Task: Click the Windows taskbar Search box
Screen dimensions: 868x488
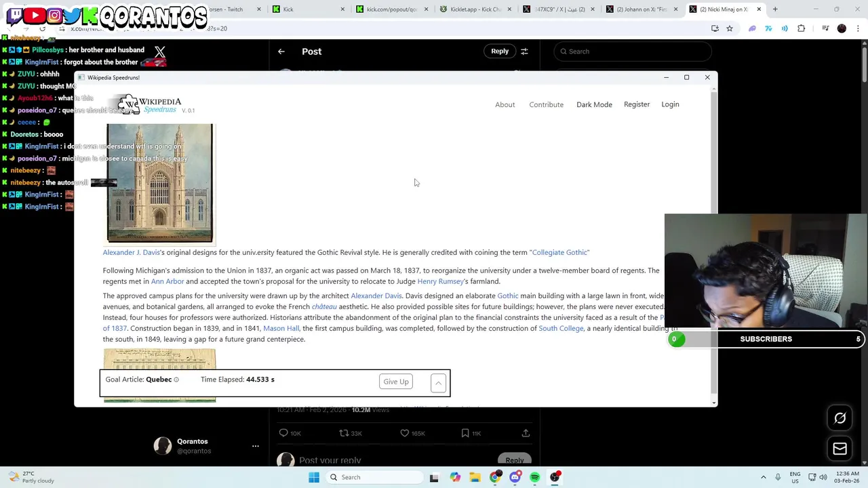Action: 375,477
